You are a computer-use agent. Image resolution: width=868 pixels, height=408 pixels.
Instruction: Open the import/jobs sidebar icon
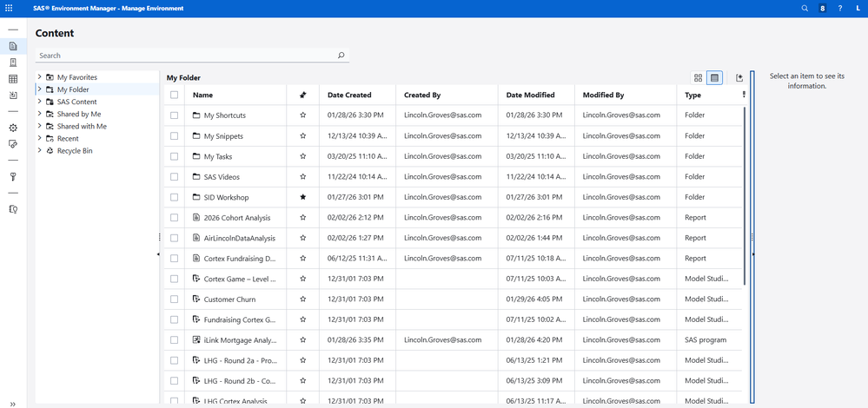click(x=13, y=95)
